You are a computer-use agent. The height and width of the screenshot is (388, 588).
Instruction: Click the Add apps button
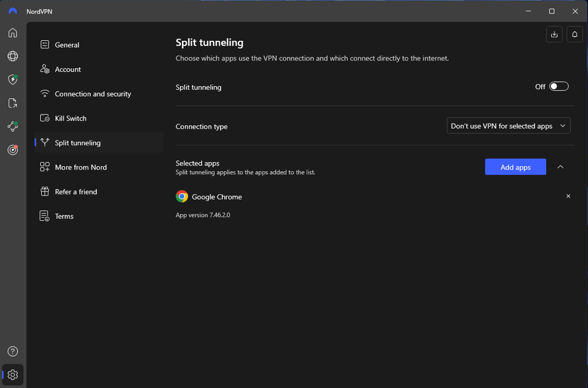515,167
